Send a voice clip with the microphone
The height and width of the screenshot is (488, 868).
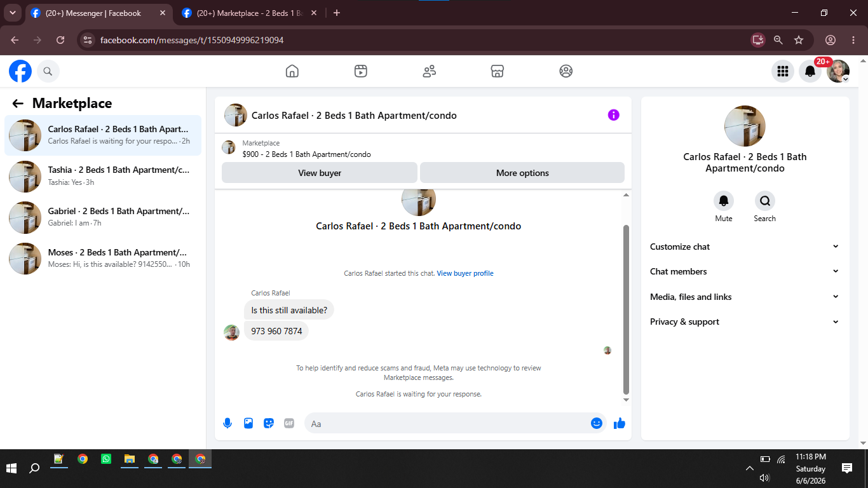[x=227, y=423]
